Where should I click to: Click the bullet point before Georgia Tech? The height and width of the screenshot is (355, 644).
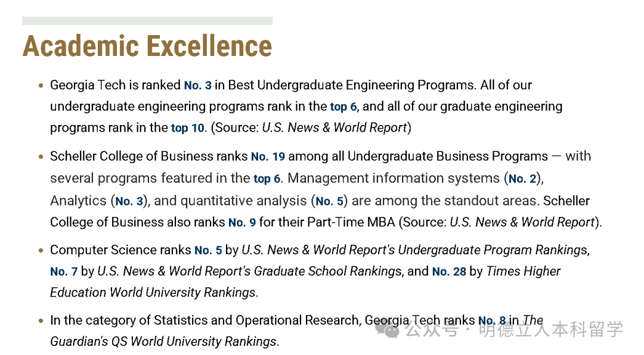click(41, 86)
